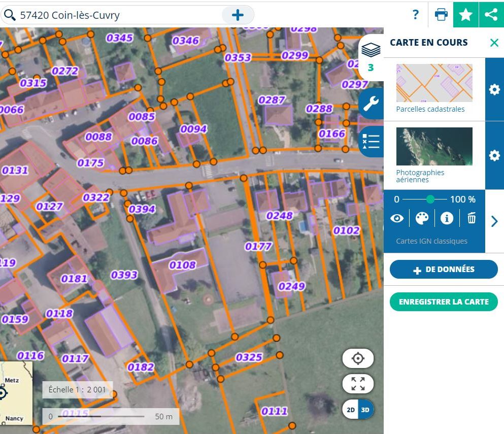Print the current map
504x434 pixels.
click(x=441, y=14)
